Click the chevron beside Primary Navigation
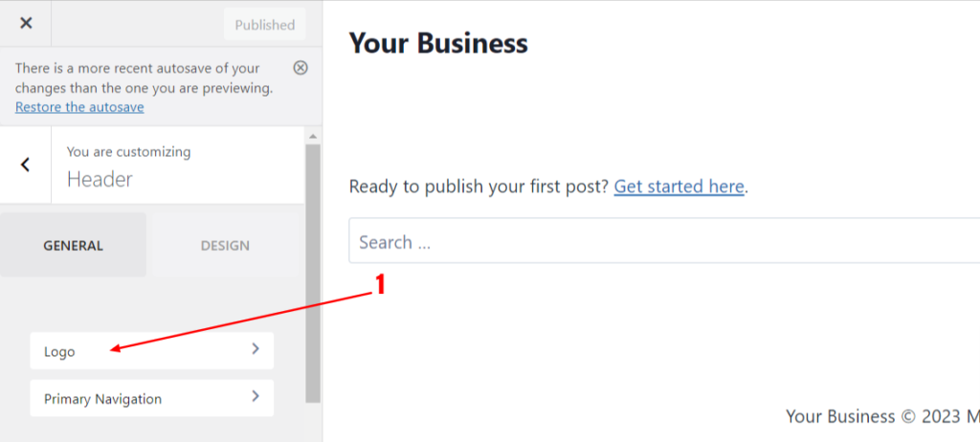The width and height of the screenshot is (980, 442). 255,396
